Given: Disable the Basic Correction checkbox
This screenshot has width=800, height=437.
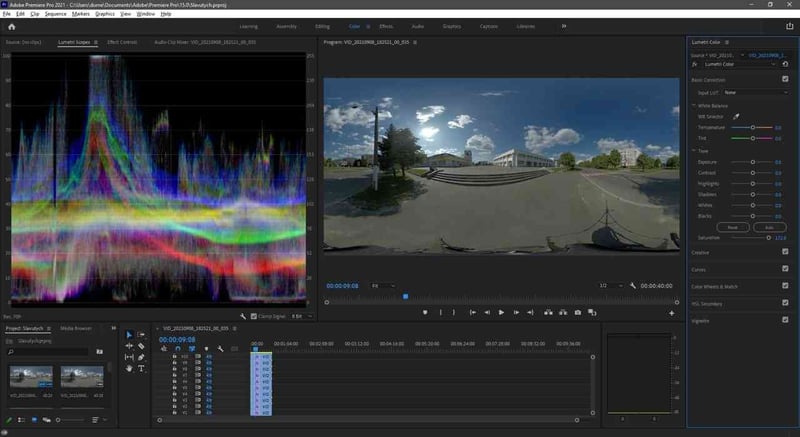Looking at the screenshot, I should click(x=785, y=79).
